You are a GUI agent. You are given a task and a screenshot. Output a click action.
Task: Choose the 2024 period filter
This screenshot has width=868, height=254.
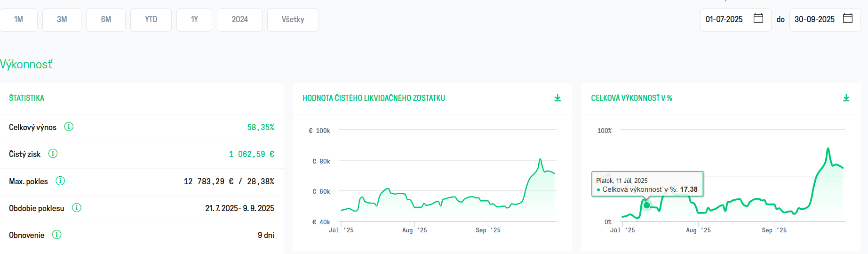[x=239, y=20]
